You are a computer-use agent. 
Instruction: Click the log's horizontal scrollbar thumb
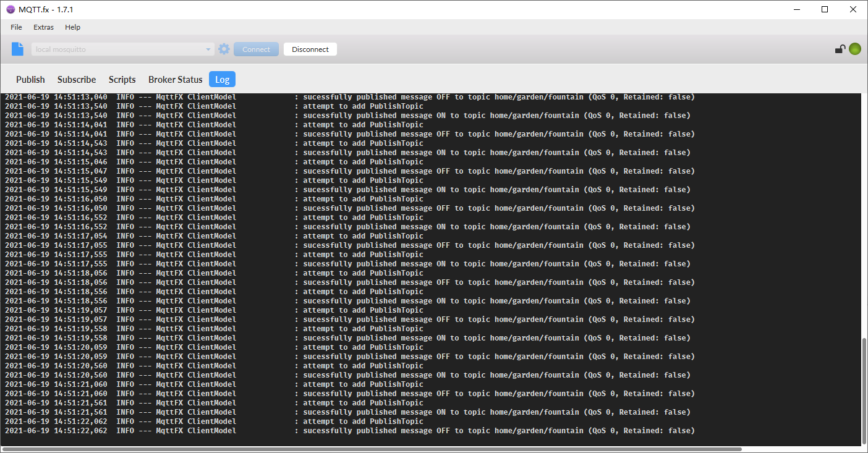pyautogui.click(x=372, y=449)
